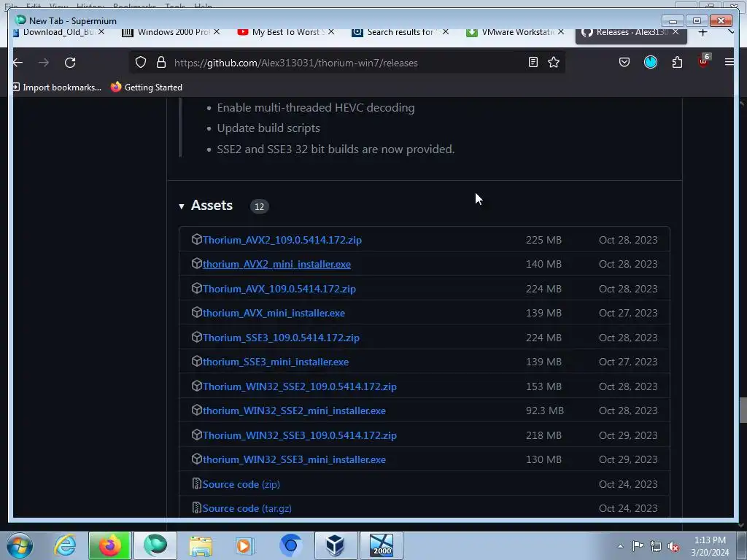Open the blue circular browser taskbar icon
Viewport: 747px width, 560px height.
point(290,545)
